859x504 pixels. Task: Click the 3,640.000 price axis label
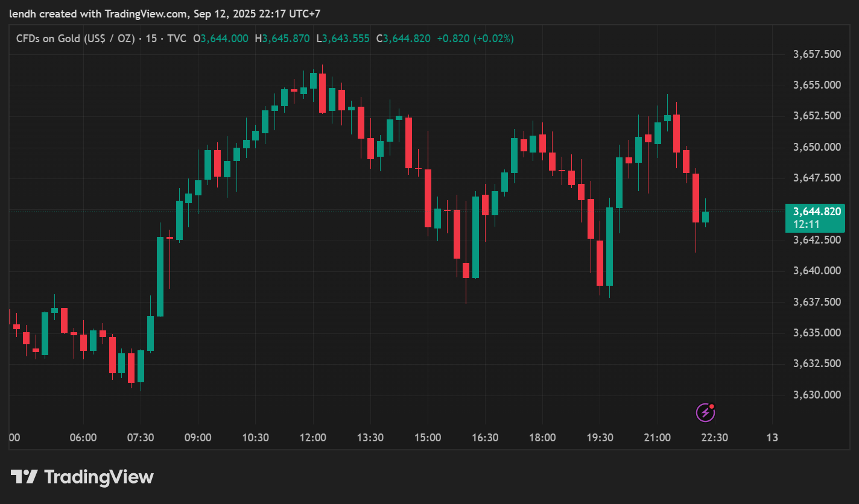coord(817,271)
